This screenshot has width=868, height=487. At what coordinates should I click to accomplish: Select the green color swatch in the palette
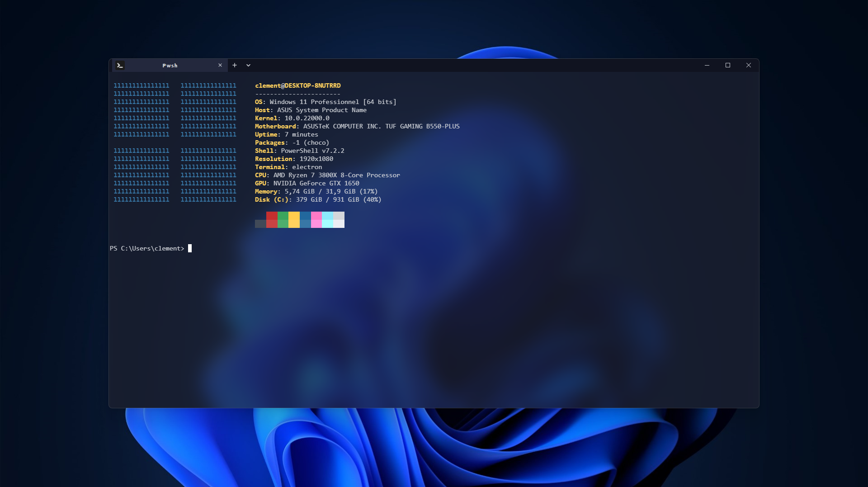click(x=283, y=220)
